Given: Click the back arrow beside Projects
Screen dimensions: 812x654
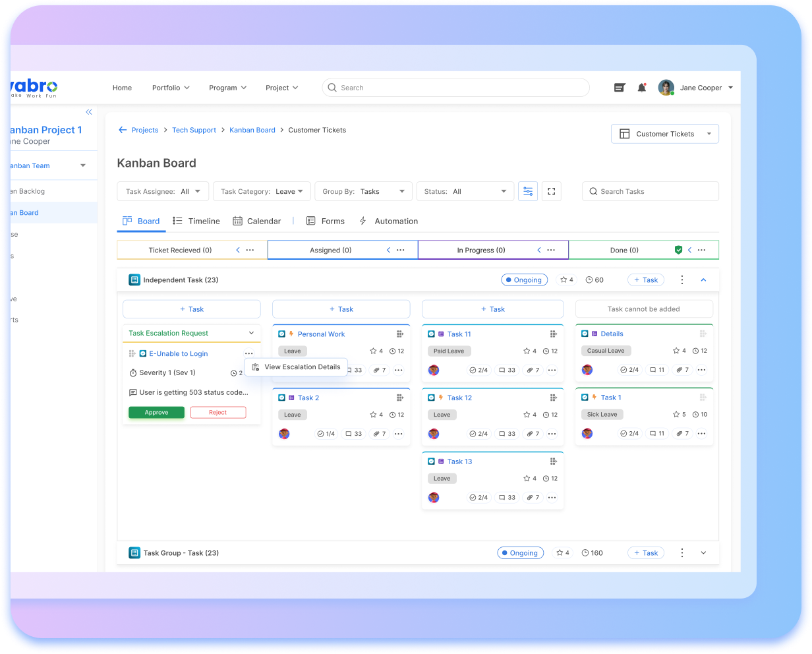Looking at the screenshot, I should [x=123, y=130].
